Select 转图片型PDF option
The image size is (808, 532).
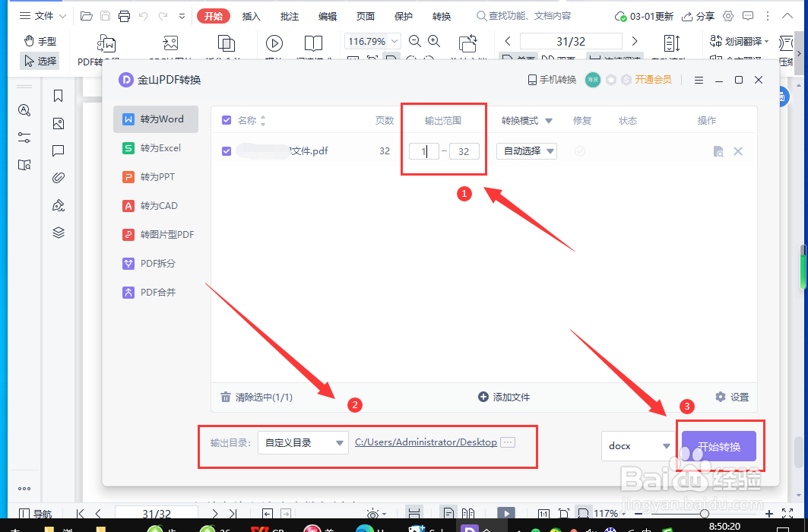tap(156, 234)
